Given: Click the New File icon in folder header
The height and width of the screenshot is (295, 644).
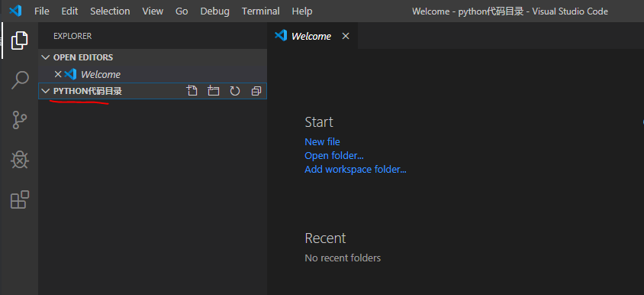Looking at the screenshot, I should coord(192,91).
